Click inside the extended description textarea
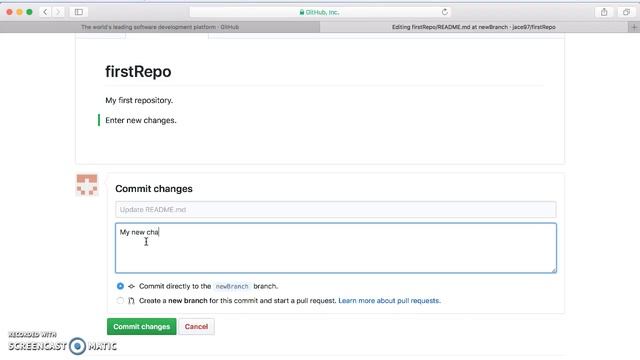The height and width of the screenshot is (360, 640). (x=336, y=248)
